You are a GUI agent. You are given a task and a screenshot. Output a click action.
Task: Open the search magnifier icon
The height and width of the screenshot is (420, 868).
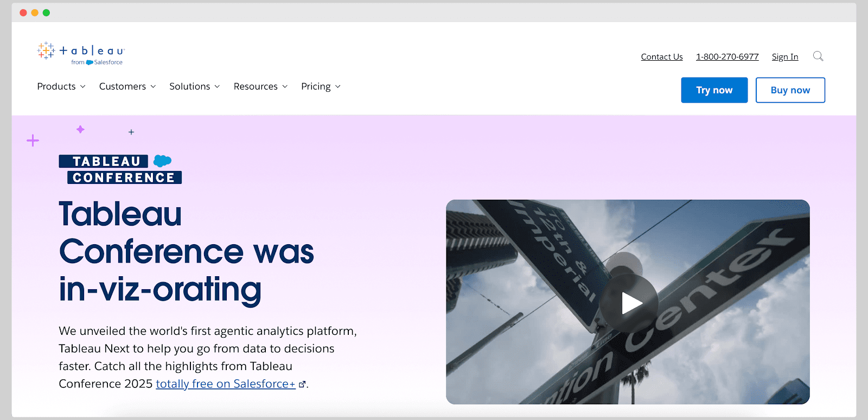pyautogui.click(x=818, y=56)
